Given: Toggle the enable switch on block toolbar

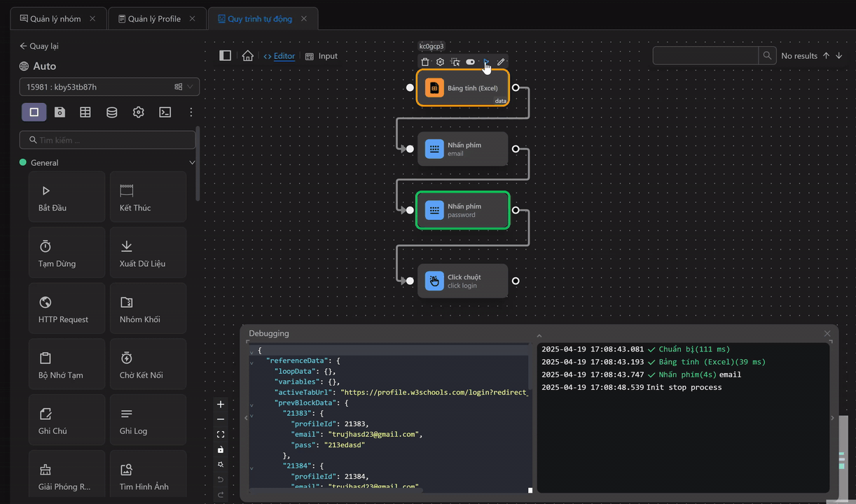Looking at the screenshot, I should [x=471, y=62].
